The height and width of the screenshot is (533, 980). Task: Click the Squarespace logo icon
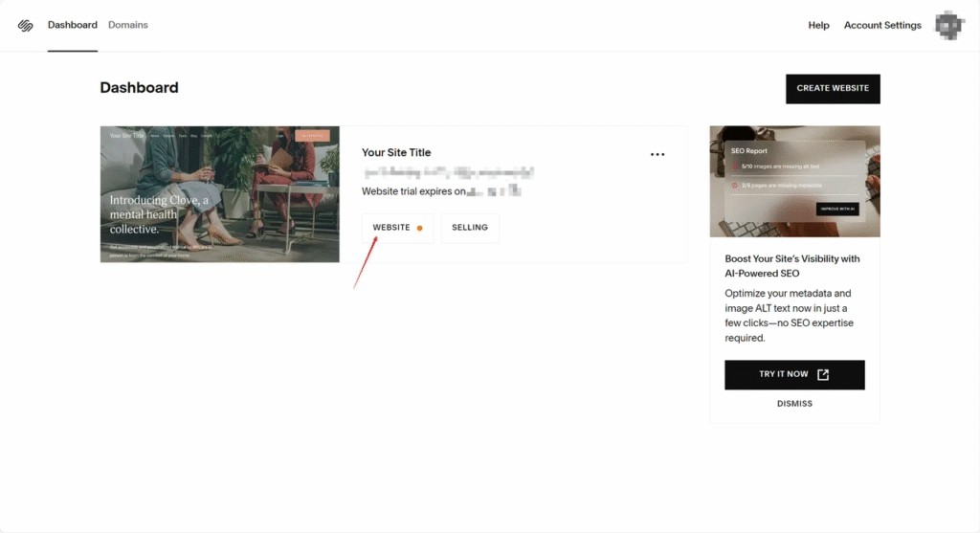tap(25, 25)
